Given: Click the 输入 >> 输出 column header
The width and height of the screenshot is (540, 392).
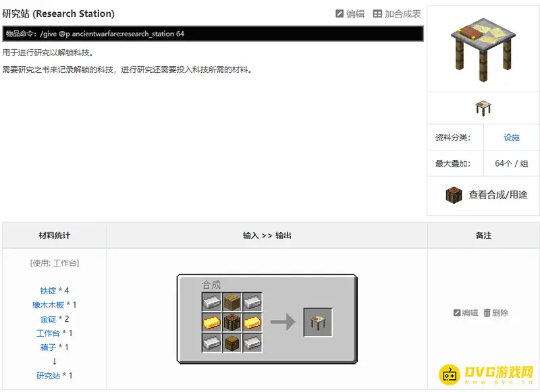Looking at the screenshot, I should coord(267,235).
